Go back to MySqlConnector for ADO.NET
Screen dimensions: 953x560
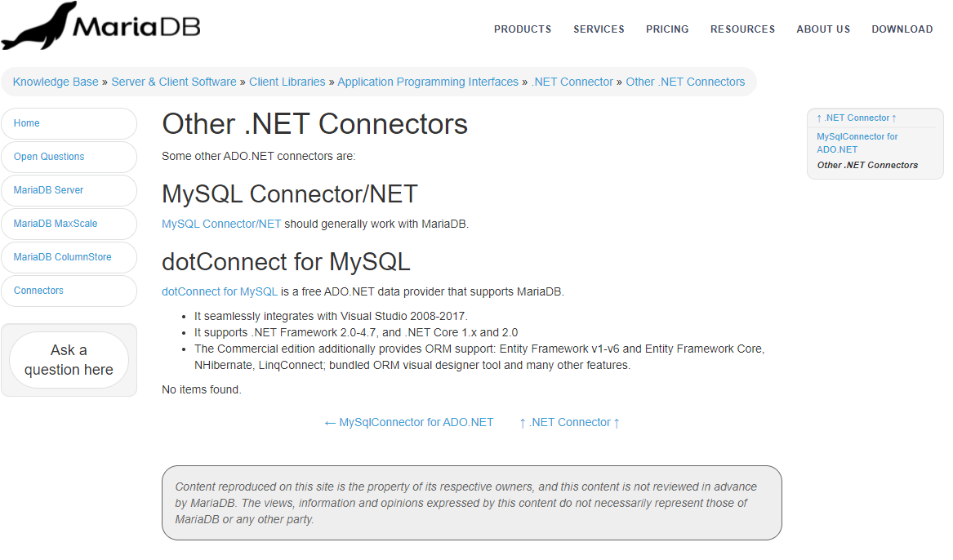[409, 423]
